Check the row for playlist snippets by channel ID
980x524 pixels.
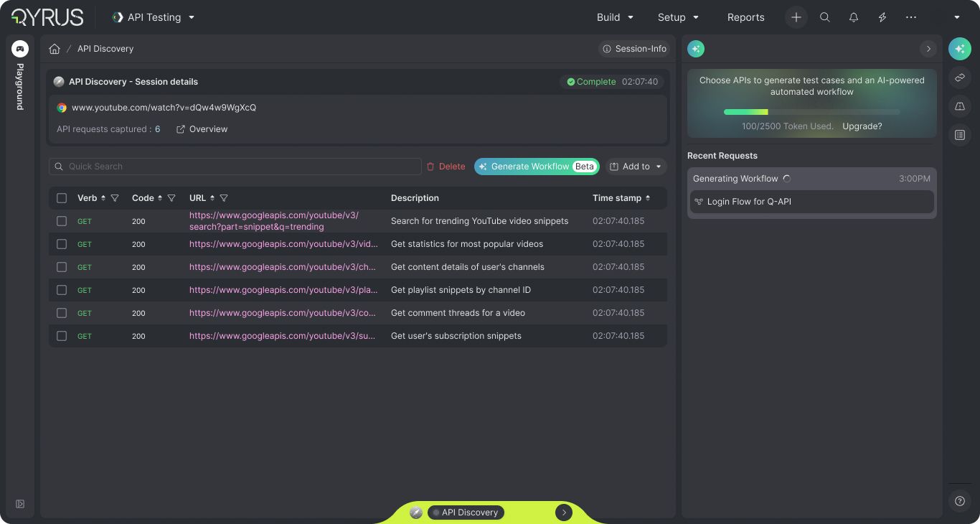(x=62, y=290)
